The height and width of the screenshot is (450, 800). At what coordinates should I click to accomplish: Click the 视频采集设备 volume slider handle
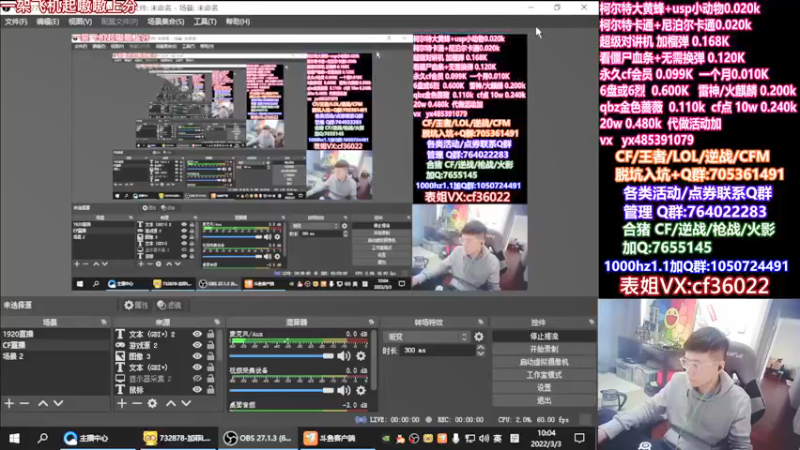click(329, 390)
